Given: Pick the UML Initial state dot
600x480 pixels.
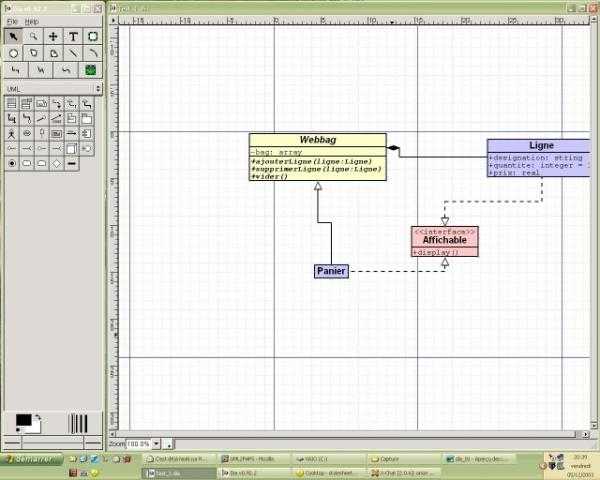Looking at the screenshot, I should click(12, 163).
